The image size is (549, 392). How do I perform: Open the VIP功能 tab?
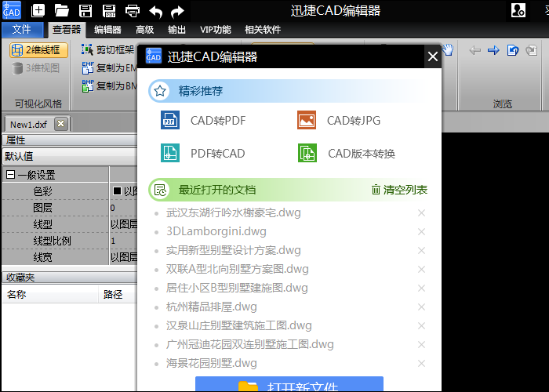click(216, 30)
